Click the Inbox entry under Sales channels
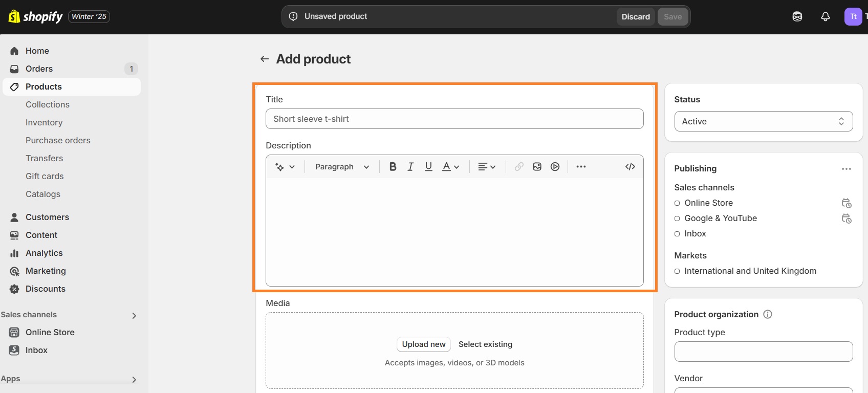 [x=695, y=233]
